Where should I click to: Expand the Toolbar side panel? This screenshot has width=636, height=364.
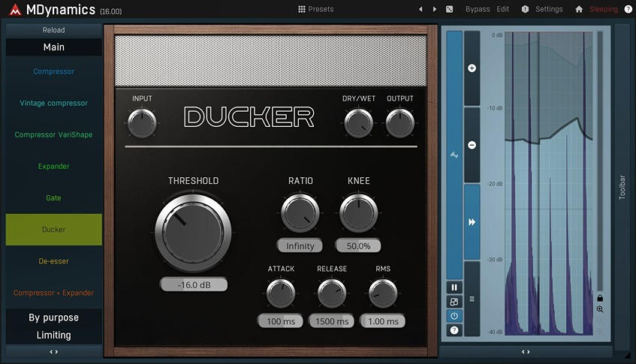622,186
